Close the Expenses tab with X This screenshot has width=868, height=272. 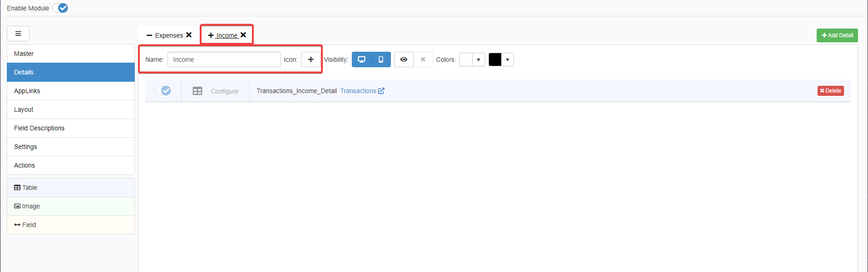[189, 35]
